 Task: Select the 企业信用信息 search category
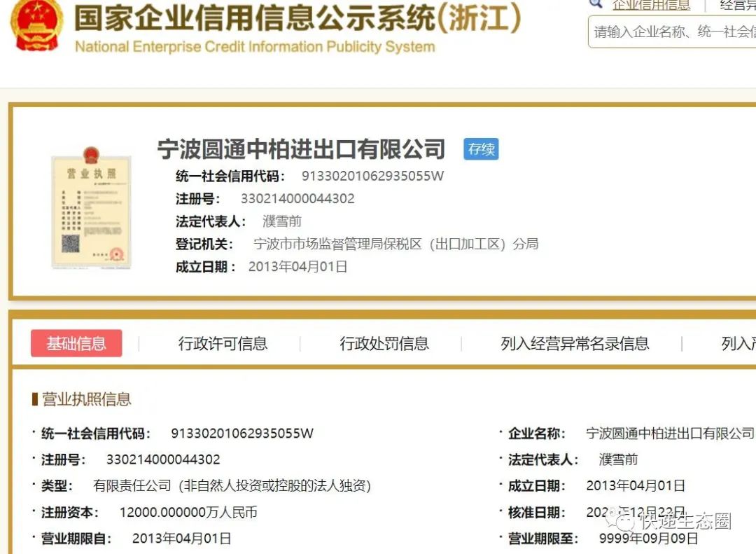[651, 6]
